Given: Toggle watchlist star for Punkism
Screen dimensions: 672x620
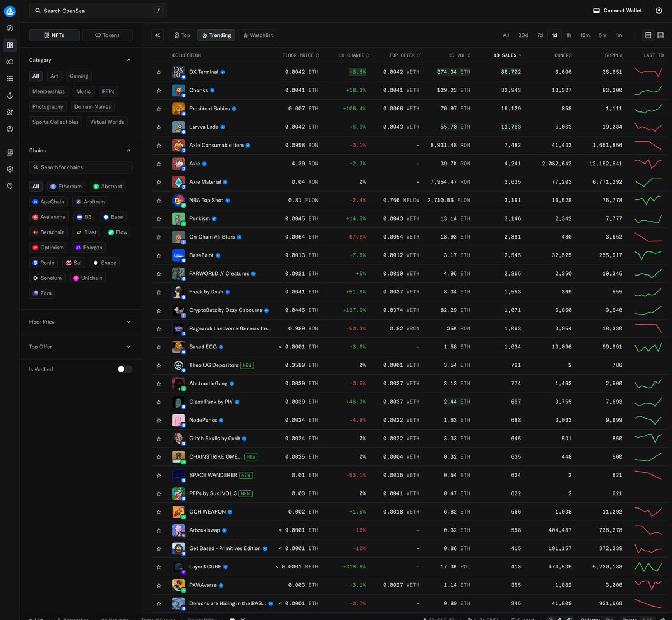Looking at the screenshot, I should pyautogui.click(x=159, y=218).
